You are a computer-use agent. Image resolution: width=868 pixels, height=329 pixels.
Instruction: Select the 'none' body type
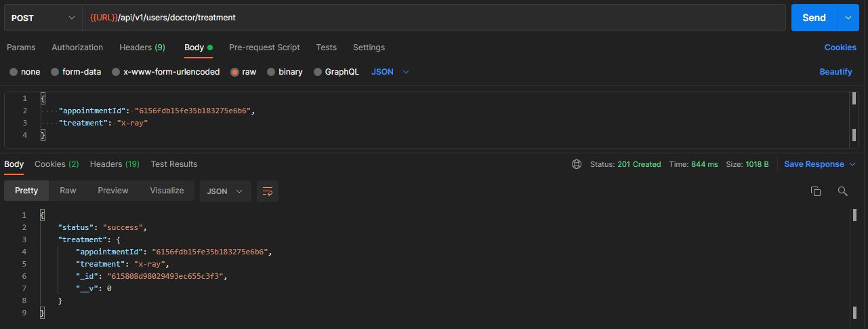[25, 72]
